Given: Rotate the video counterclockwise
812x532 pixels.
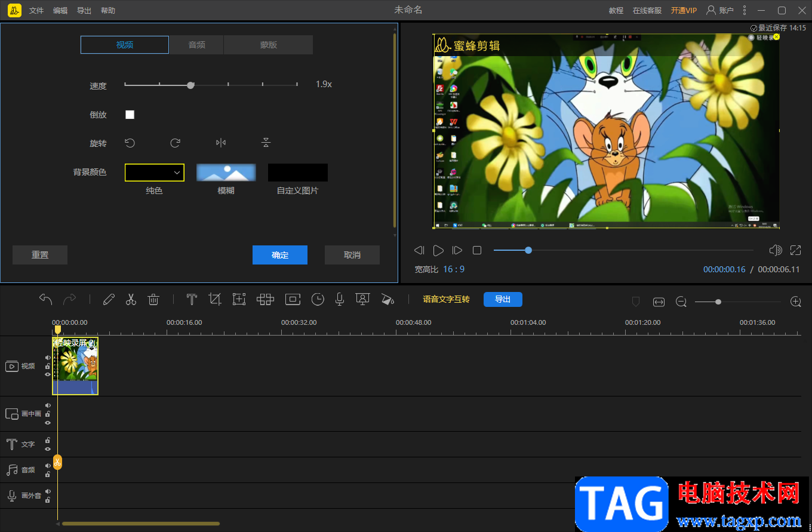Looking at the screenshot, I should (x=130, y=143).
